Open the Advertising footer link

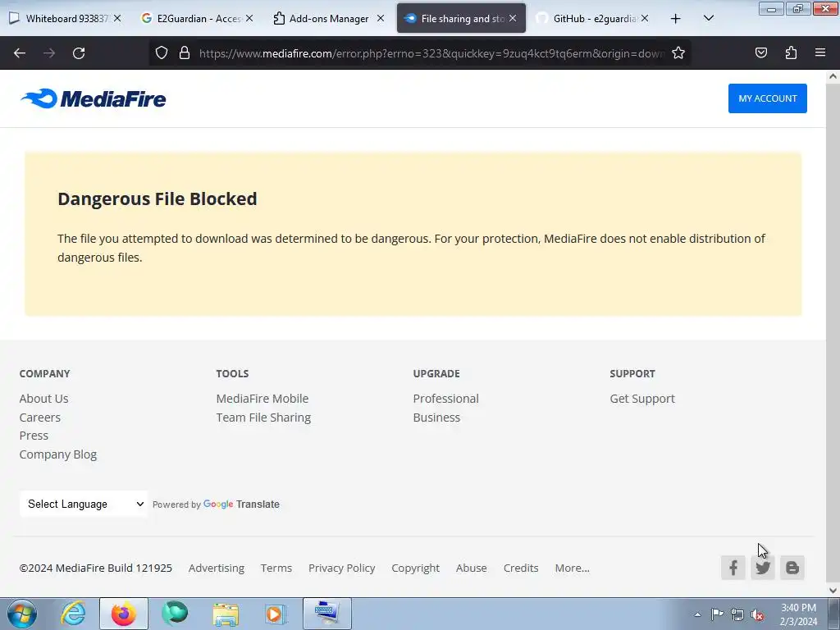coord(217,568)
